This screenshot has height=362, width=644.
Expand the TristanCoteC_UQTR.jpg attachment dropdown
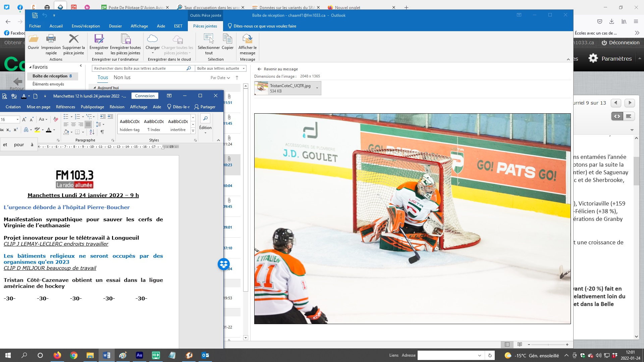[317, 88]
